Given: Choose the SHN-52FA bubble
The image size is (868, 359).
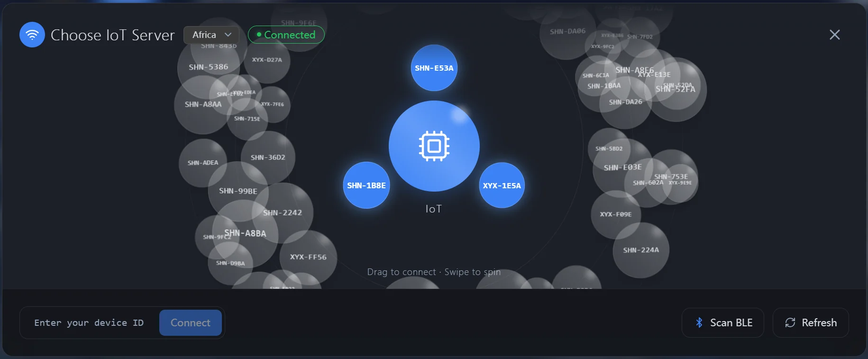Looking at the screenshot, I should tap(675, 89).
